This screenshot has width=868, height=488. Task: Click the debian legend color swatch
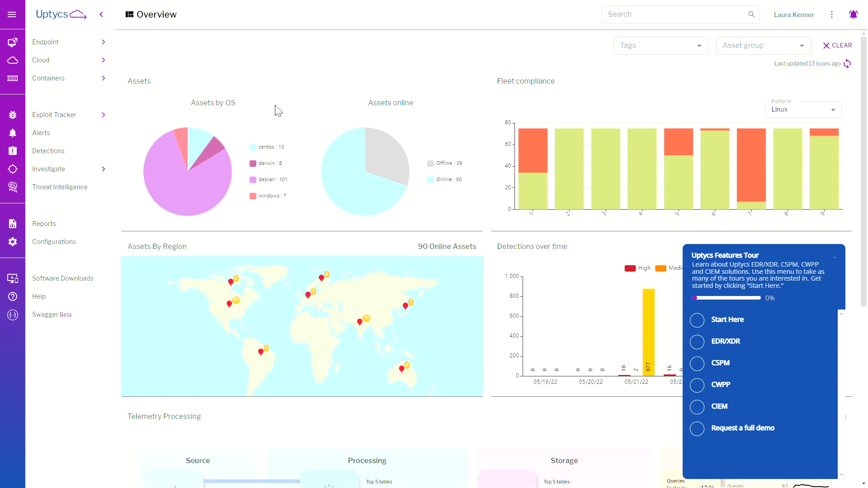coord(253,179)
